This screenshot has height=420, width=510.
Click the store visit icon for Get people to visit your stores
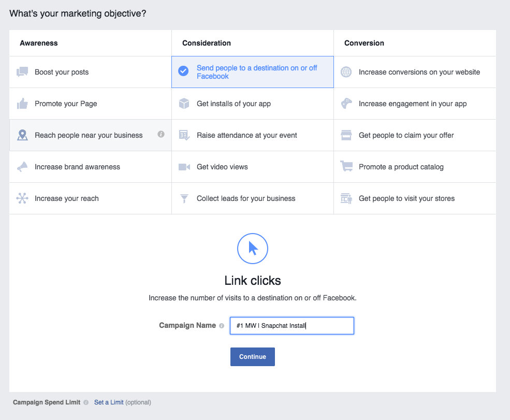pos(346,198)
